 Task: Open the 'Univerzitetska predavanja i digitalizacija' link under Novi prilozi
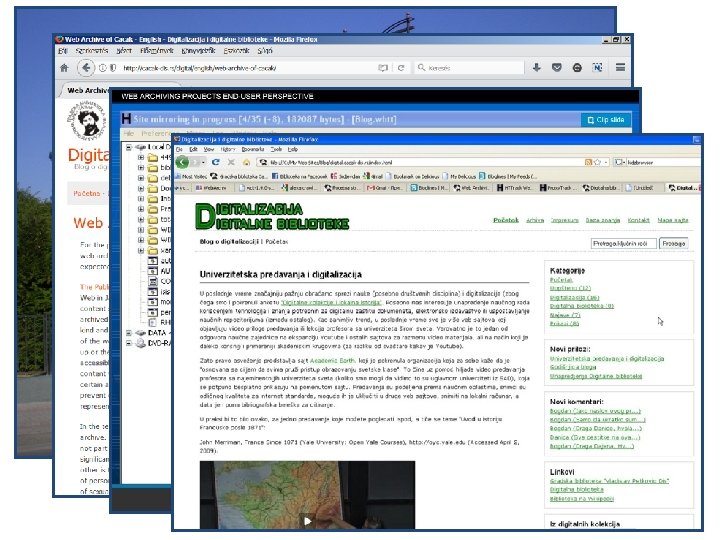607,359
